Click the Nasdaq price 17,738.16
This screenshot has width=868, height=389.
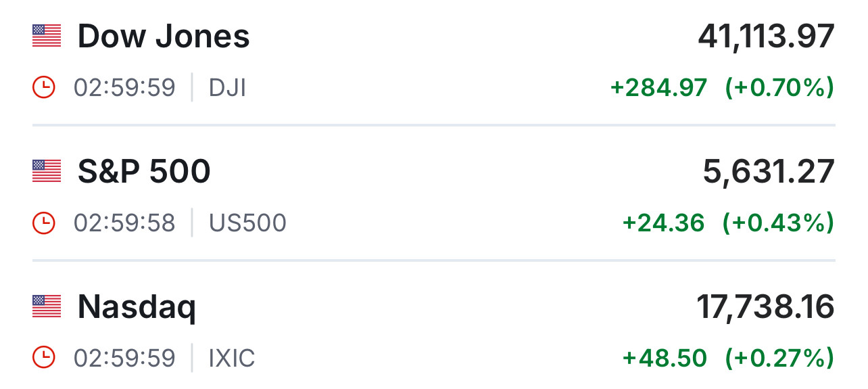tap(765, 307)
